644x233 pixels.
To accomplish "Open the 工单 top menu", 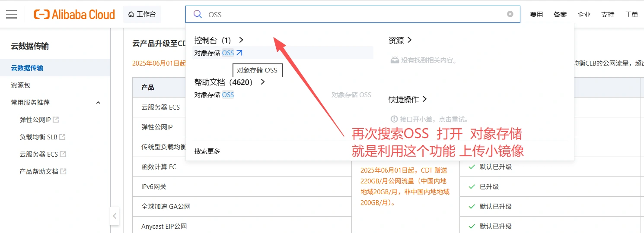I will (x=631, y=15).
